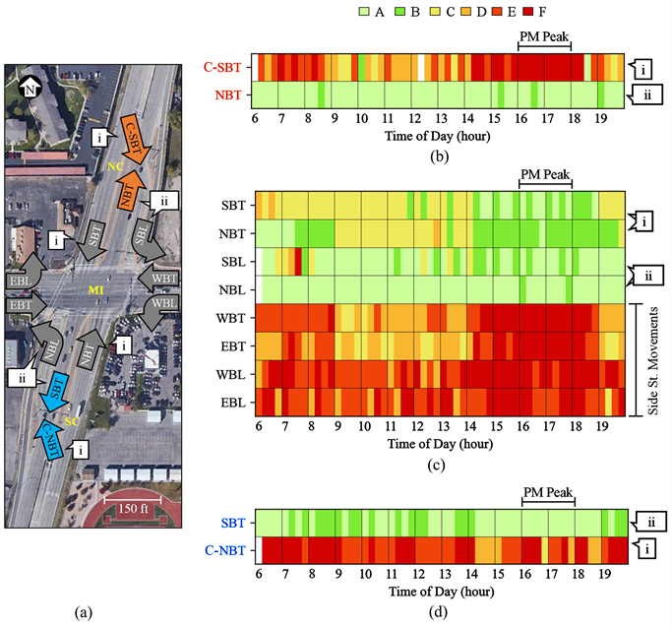Click the red C-SBT row label in chart (b)
The width and height of the screenshot is (672, 627).
click(222, 68)
